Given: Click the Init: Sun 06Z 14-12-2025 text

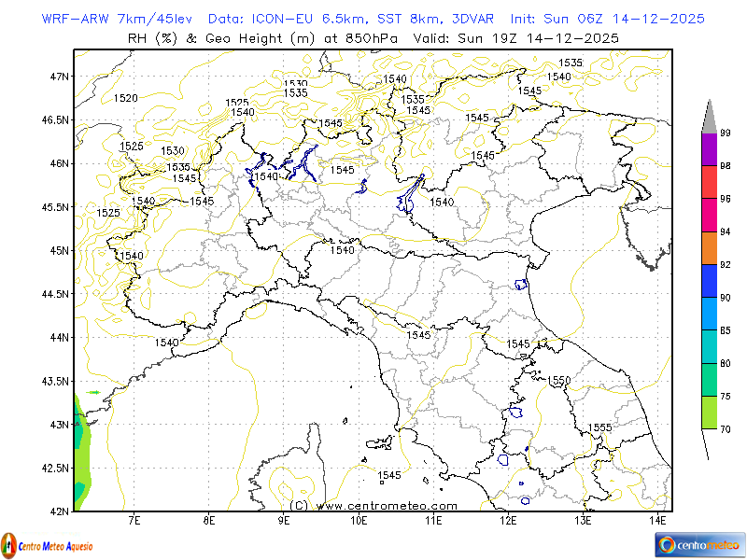Looking at the screenshot, I should pos(607,19).
